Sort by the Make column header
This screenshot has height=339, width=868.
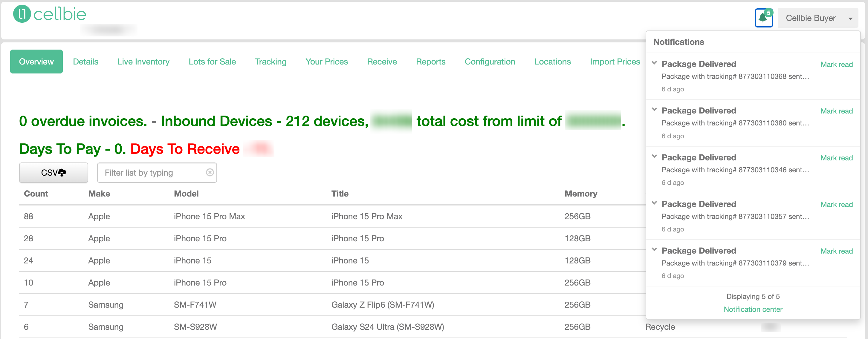click(99, 194)
